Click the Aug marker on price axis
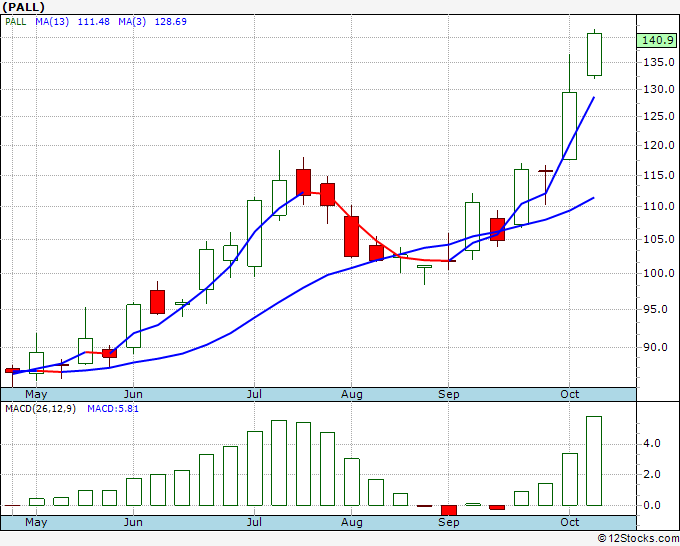Viewport: 680px width, 546px height. [351, 394]
